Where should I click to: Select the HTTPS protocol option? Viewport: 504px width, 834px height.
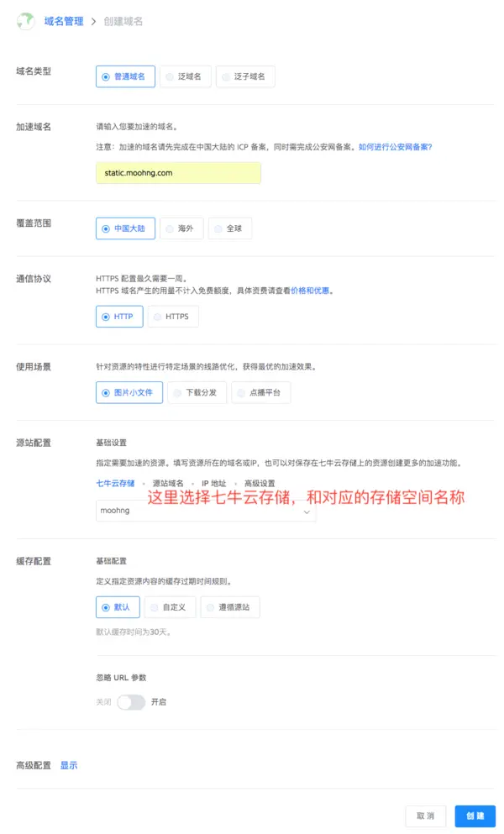point(173,317)
